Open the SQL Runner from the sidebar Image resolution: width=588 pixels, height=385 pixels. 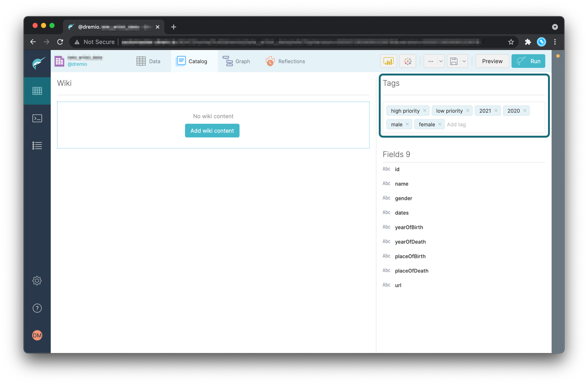(37, 118)
